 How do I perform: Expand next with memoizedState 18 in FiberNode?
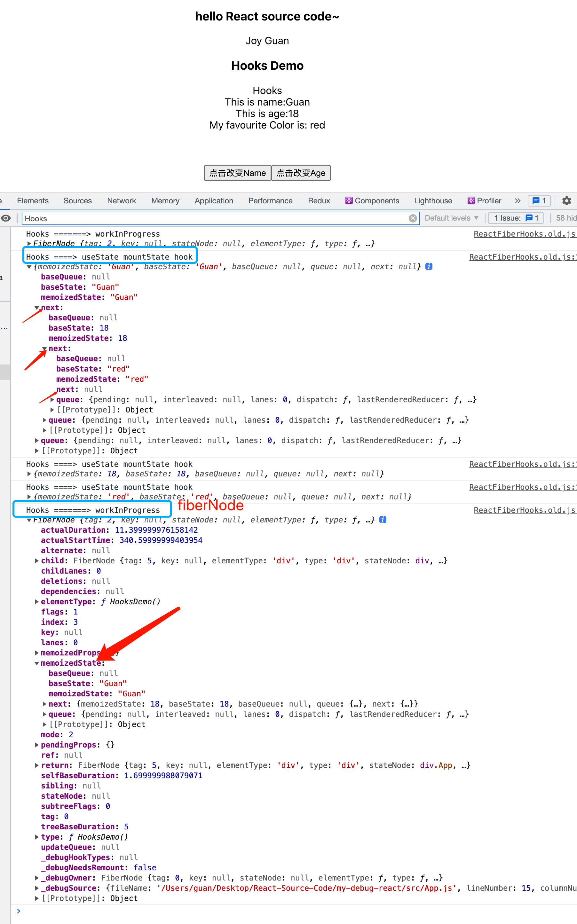[44, 704]
